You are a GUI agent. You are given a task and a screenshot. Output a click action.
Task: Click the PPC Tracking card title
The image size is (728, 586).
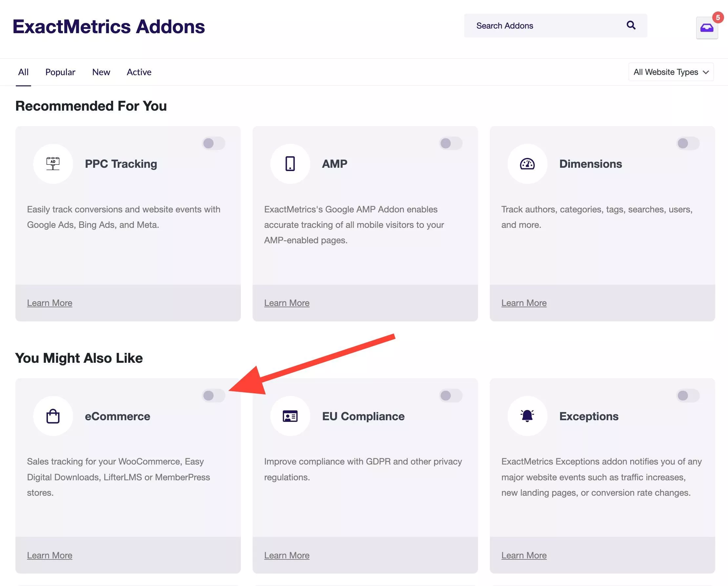click(121, 164)
